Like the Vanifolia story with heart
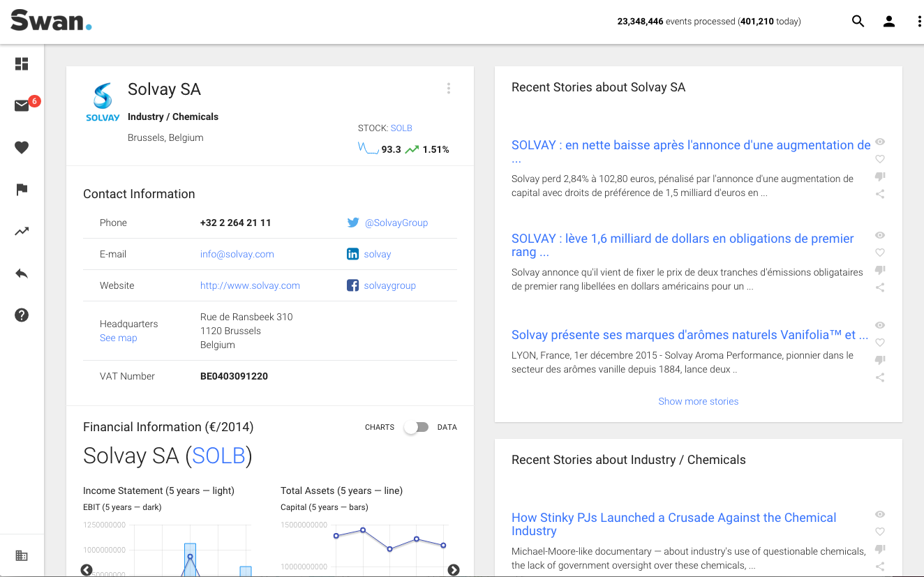 click(880, 343)
